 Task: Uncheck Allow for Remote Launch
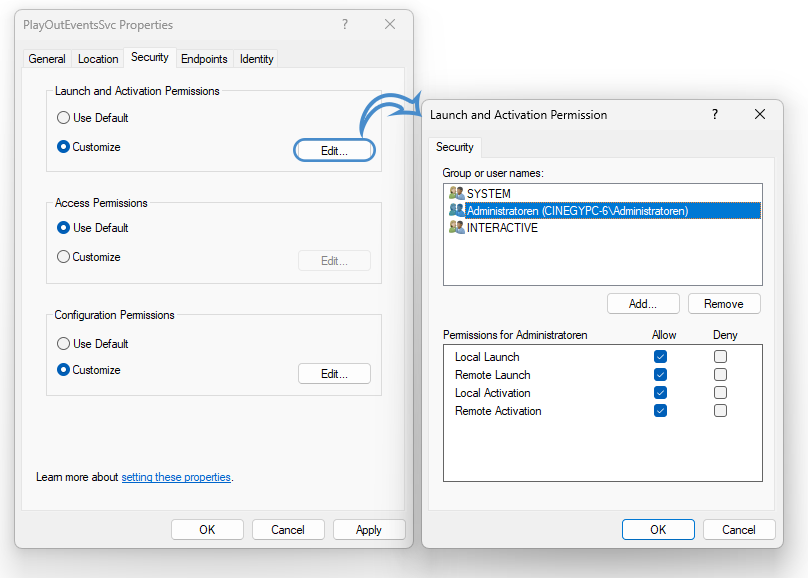[x=660, y=375]
